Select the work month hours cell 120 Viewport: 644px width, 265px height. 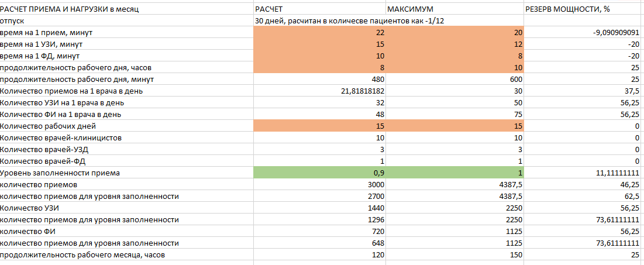coord(320,255)
